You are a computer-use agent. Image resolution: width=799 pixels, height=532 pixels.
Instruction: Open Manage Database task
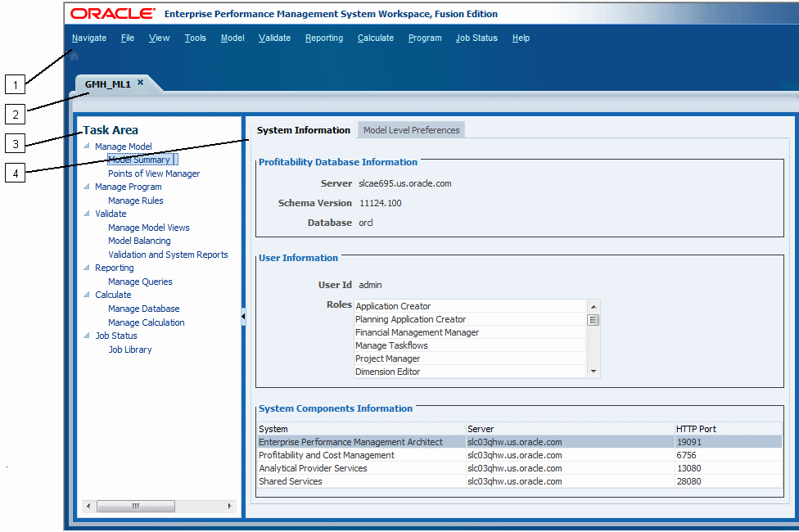pyautogui.click(x=144, y=309)
